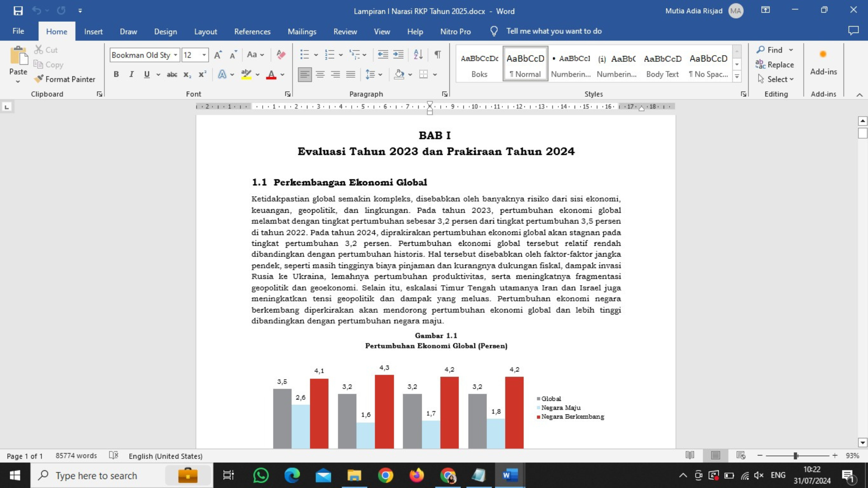Toggle Italic formatting
Image resolution: width=868 pixels, height=488 pixels.
pos(131,75)
